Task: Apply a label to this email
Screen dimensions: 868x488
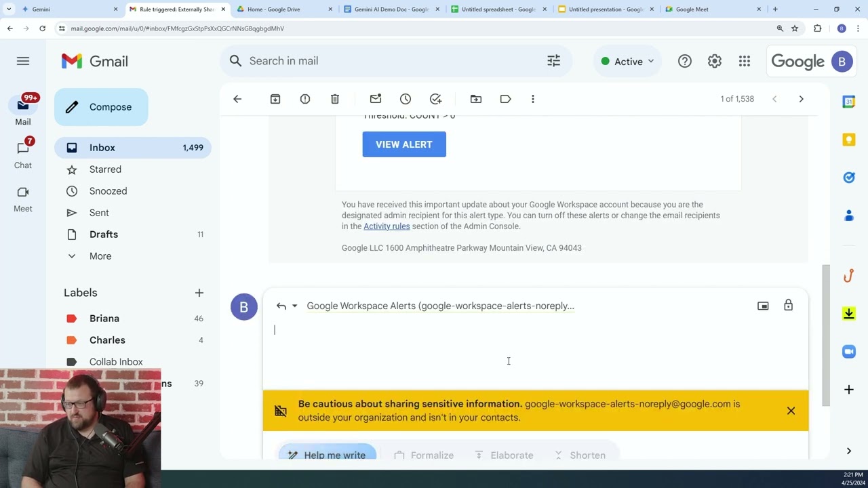Action: coord(506,99)
